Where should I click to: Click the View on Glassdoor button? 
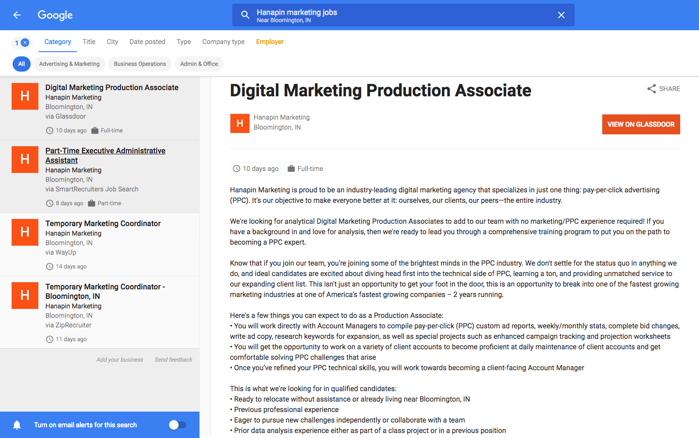(x=641, y=124)
